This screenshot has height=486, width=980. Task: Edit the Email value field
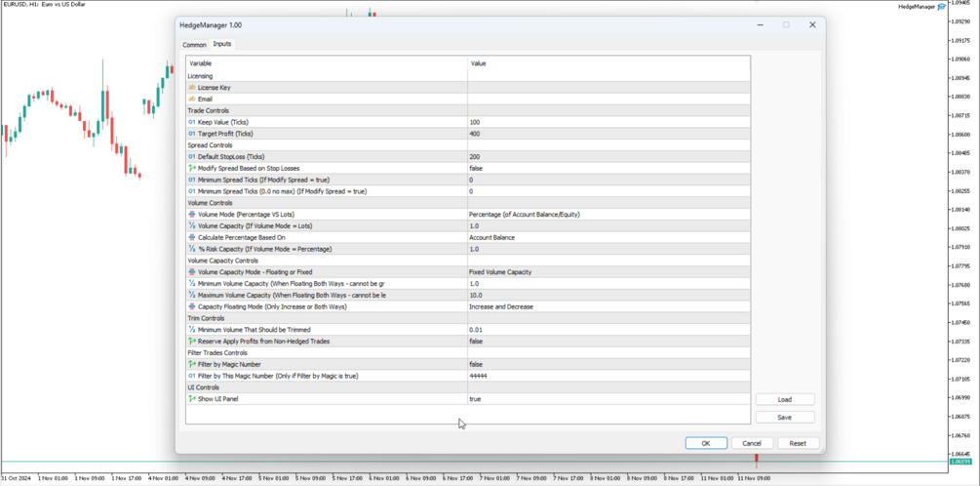tap(608, 99)
